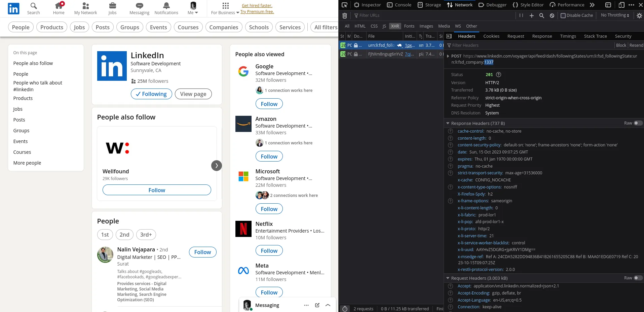This screenshot has width=644, height=312.
Task: Open the Console tab in DevTools
Action: click(399, 5)
